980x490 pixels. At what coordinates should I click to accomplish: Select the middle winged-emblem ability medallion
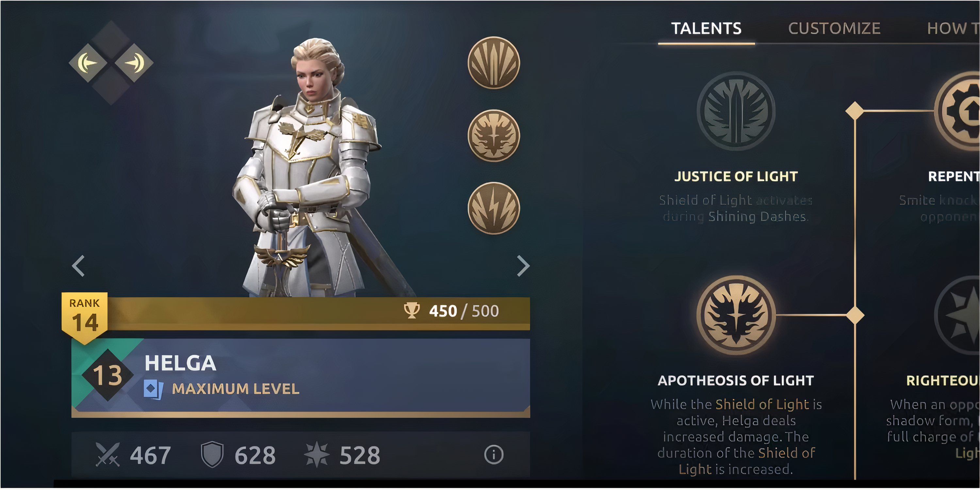[493, 136]
